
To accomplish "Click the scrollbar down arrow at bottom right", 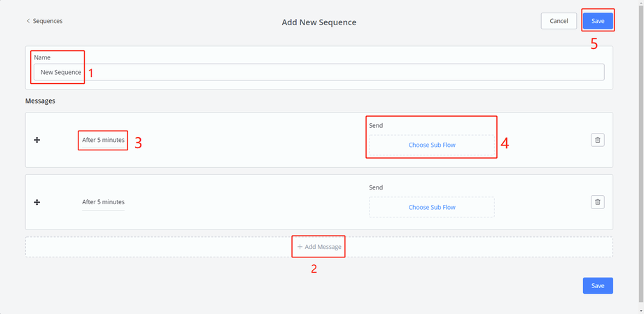I will pyautogui.click(x=641, y=311).
